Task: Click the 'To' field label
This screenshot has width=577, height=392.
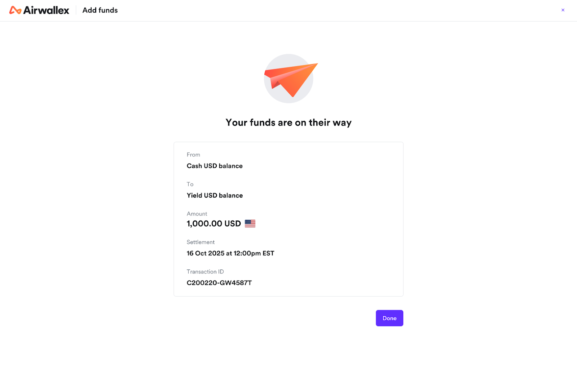Action: [x=190, y=184]
